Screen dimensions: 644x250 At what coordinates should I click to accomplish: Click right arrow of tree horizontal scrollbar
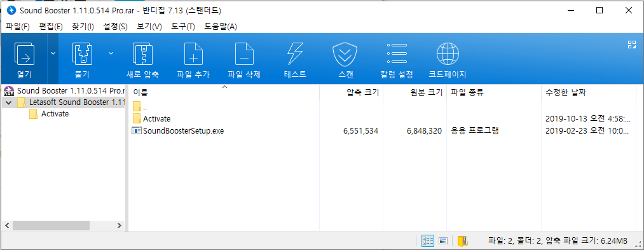(119, 225)
